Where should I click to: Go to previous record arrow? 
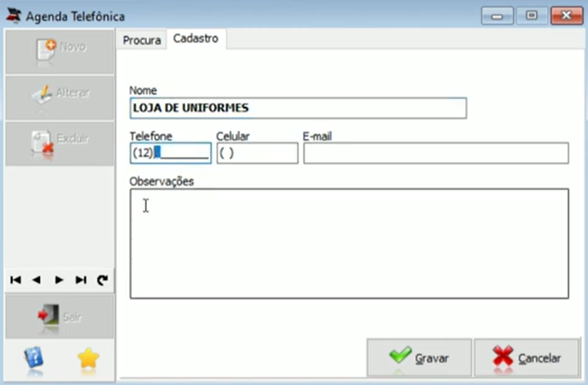[x=37, y=280]
